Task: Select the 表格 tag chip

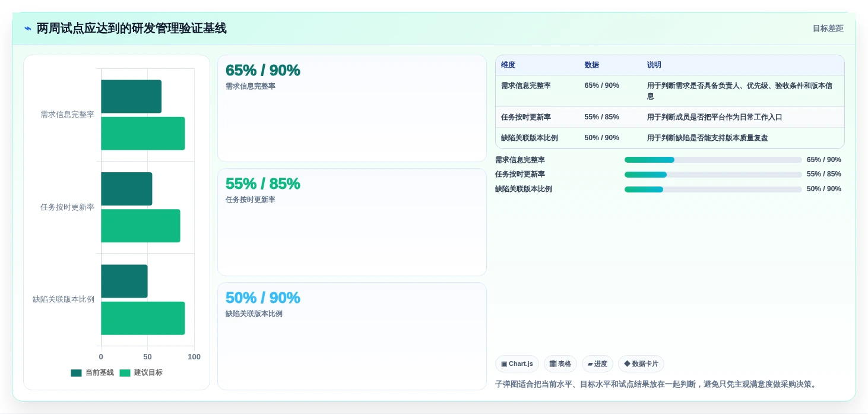Action: click(x=560, y=364)
